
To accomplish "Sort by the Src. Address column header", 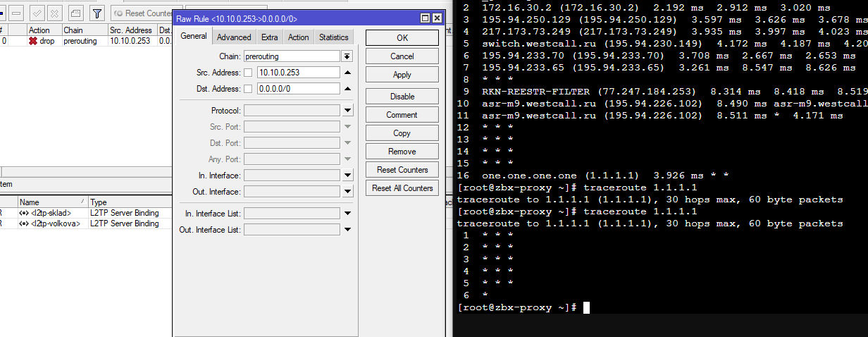I will click(132, 30).
